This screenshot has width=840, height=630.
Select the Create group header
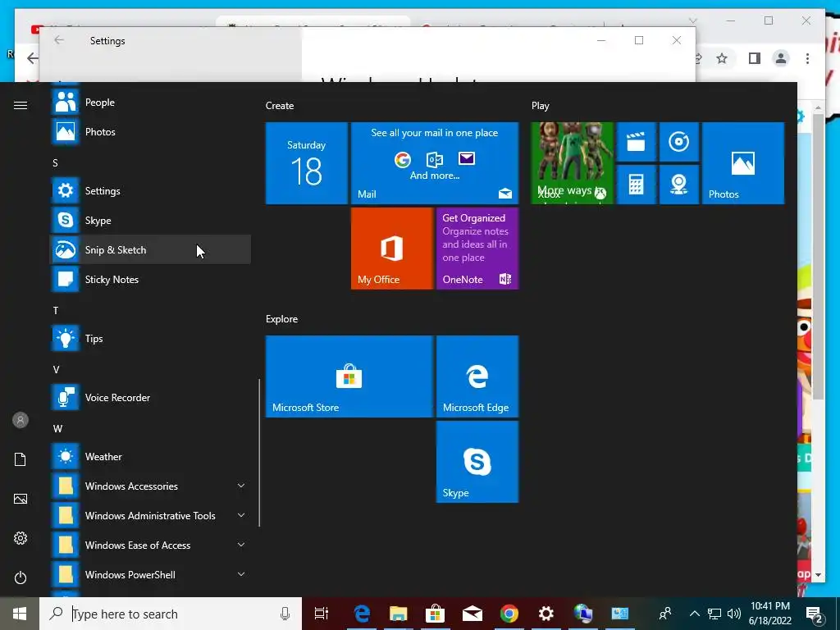pos(280,106)
